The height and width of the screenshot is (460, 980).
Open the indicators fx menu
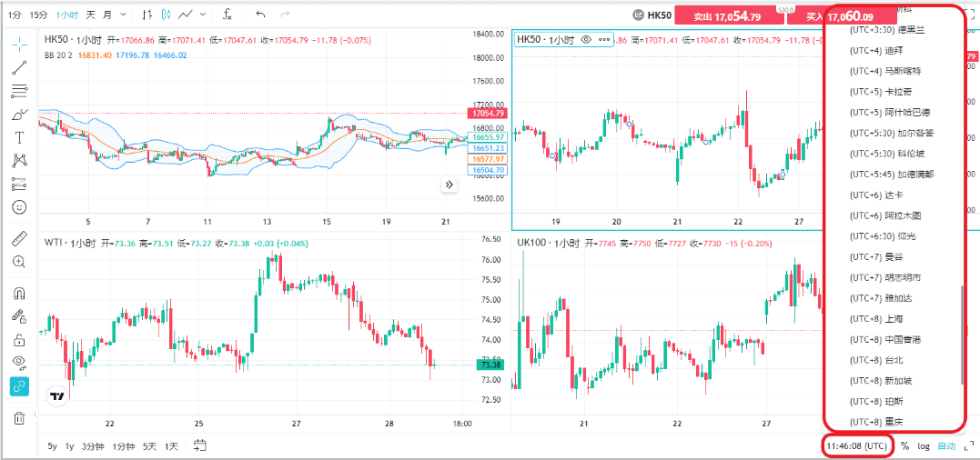(228, 14)
